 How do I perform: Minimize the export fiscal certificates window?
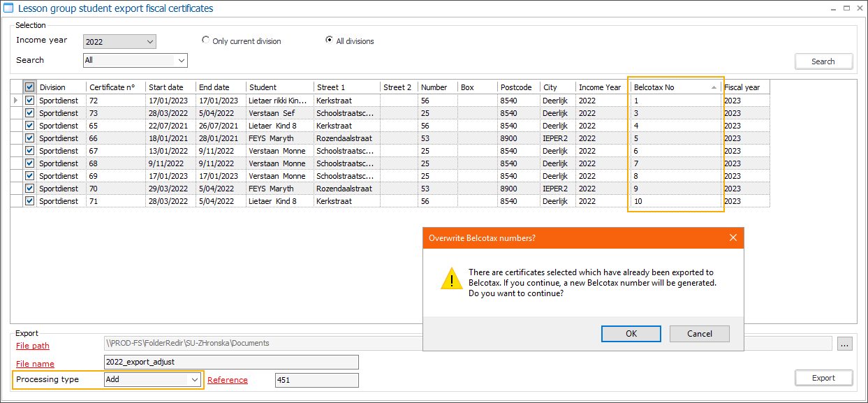click(833, 8)
